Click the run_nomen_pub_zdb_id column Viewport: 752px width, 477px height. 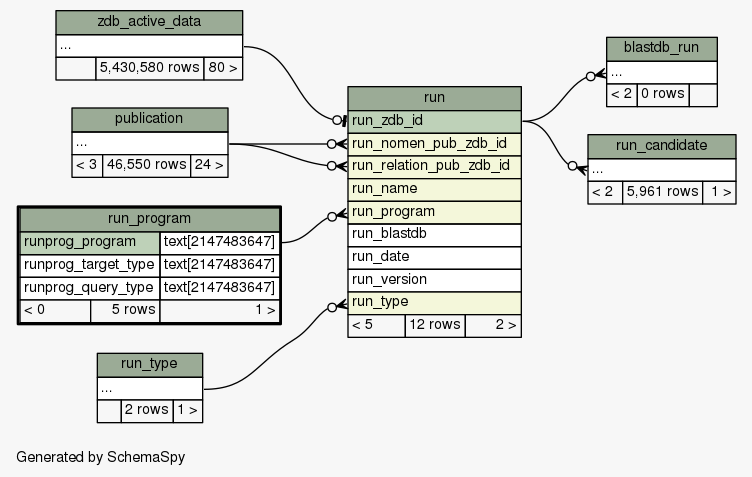point(434,144)
